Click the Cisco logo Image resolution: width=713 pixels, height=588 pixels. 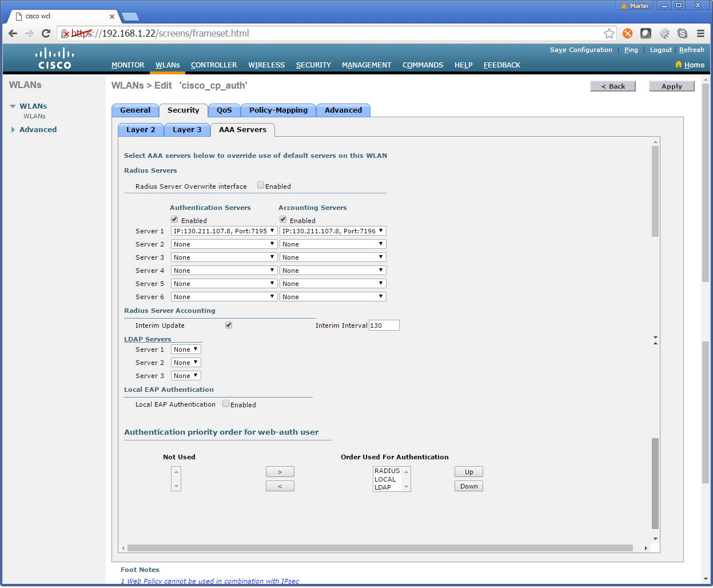pyautogui.click(x=55, y=59)
